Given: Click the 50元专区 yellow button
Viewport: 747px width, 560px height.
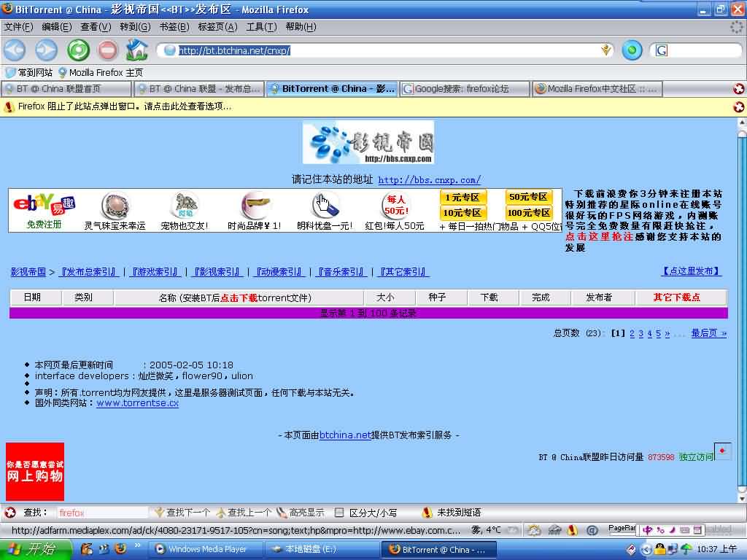Looking at the screenshot, I should 528,197.
